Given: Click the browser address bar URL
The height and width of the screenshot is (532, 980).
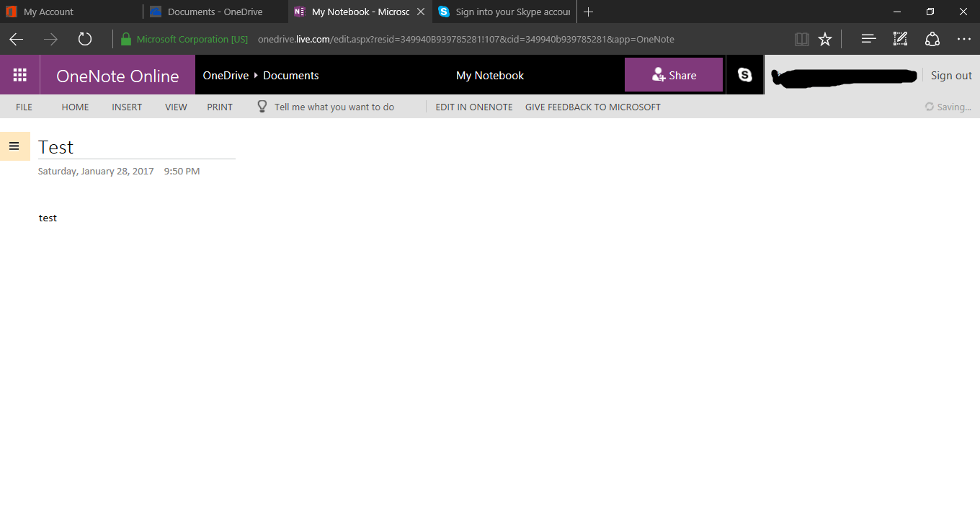Looking at the screenshot, I should click(x=466, y=39).
